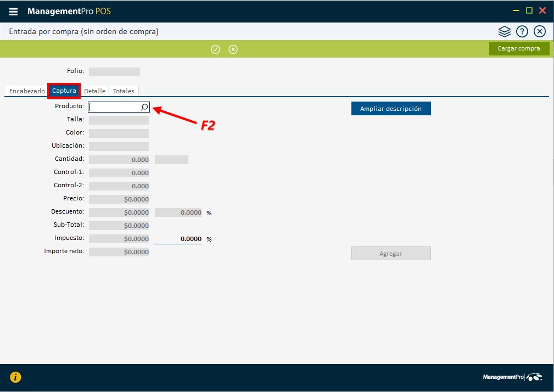Close the ManagementPro POS window
The image size is (554, 392).
[542, 10]
